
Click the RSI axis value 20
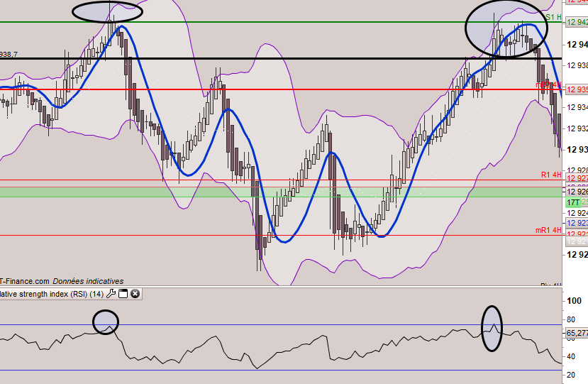pyautogui.click(x=571, y=375)
